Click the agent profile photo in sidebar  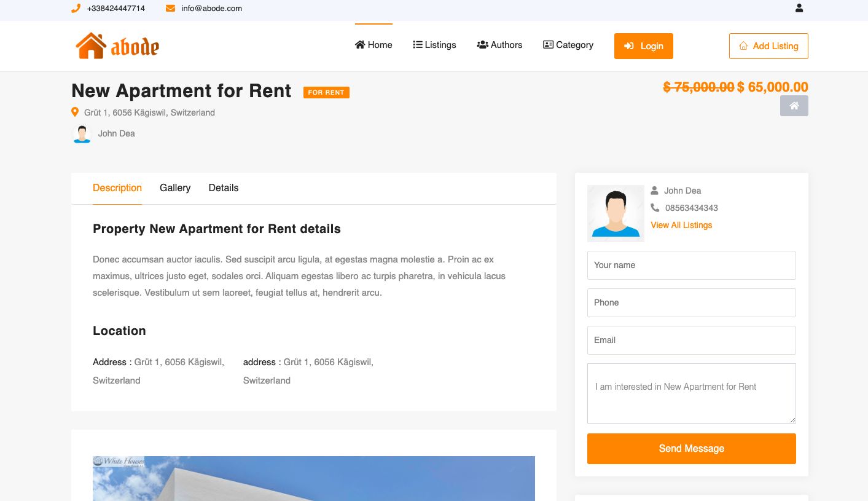[616, 213]
